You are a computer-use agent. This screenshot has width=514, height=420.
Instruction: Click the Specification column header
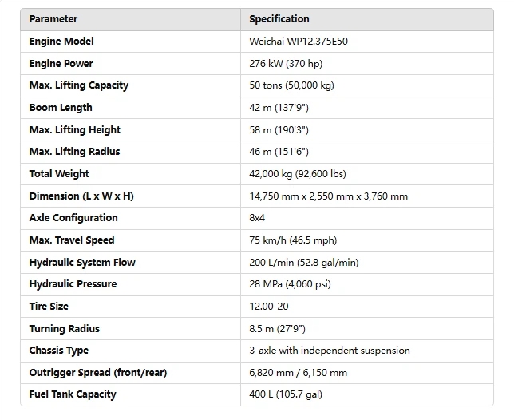pyautogui.click(x=279, y=19)
